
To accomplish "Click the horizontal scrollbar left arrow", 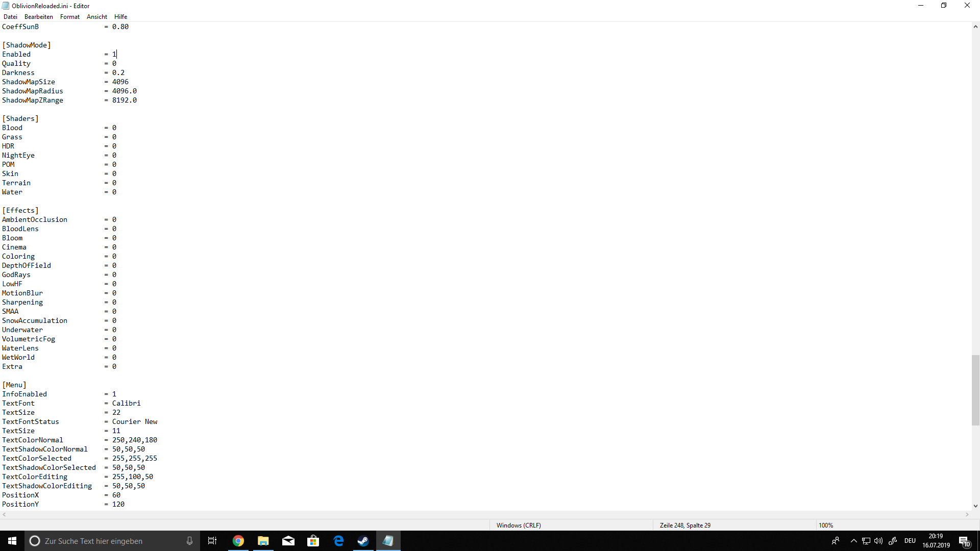I will (x=4, y=515).
